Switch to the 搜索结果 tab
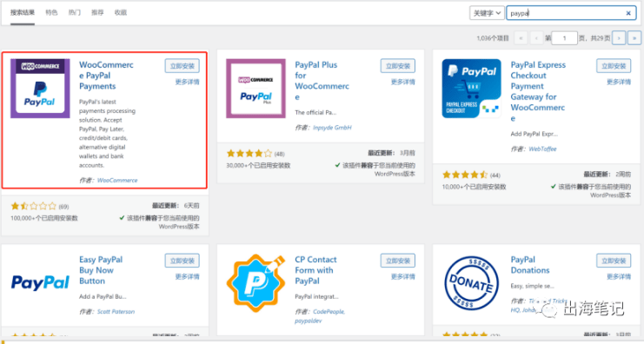This screenshot has height=344, width=644. coord(23,13)
